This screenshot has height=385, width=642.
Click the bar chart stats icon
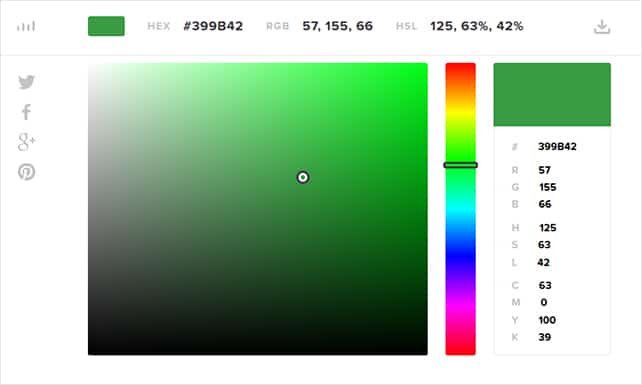[x=26, y=27]
